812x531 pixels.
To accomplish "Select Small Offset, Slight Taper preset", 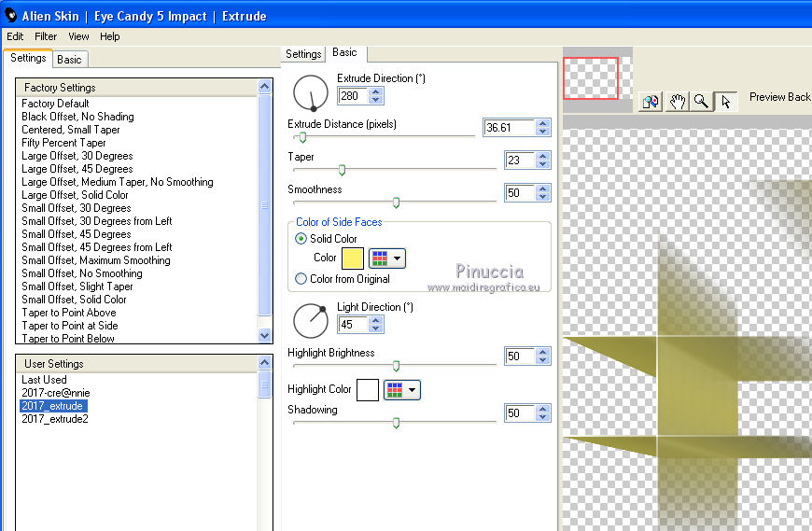I will 77,286.
